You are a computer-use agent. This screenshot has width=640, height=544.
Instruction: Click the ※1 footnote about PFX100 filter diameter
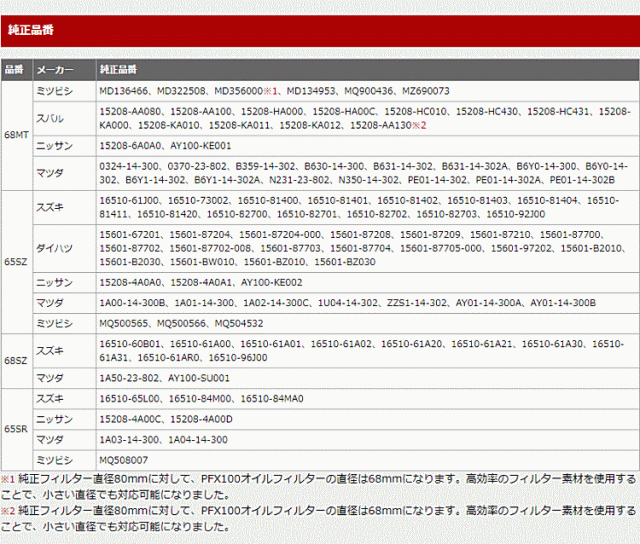tap(318, 487)
